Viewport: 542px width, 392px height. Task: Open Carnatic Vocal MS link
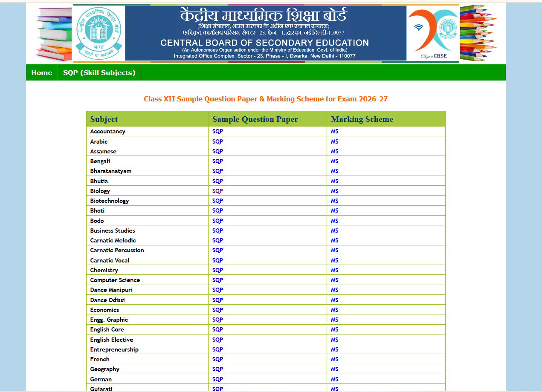coord(335,260)
